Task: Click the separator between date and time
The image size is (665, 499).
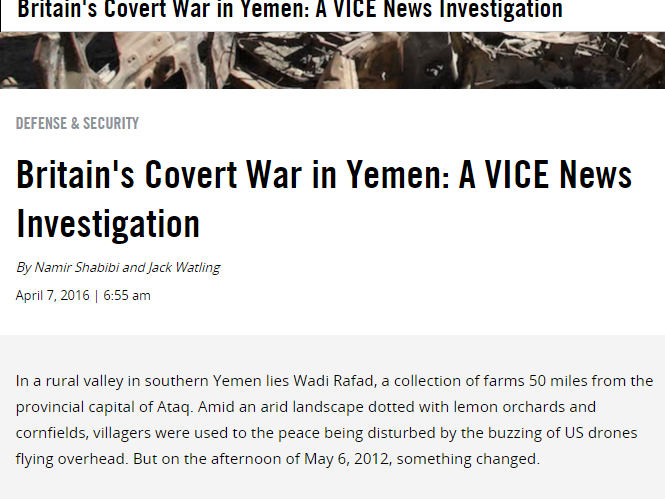Action: 96,295
